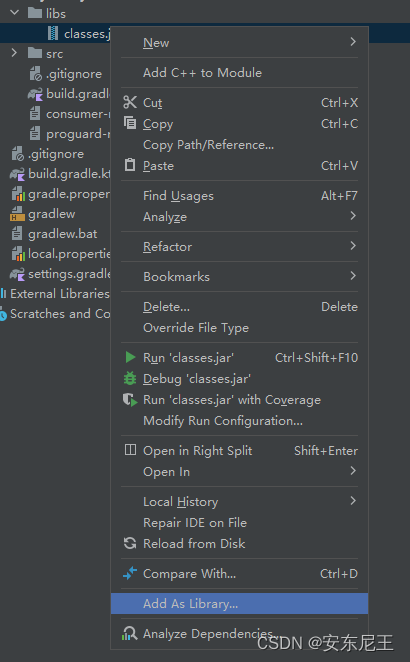The width and height of the screenshot is (410, 662).
Task: Click the gradlew script file icon
Action: pos(17,214)
